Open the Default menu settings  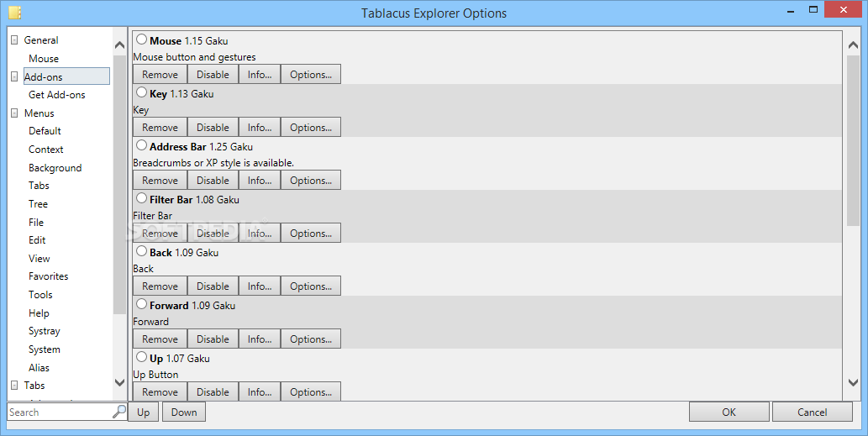click(45, 131)
